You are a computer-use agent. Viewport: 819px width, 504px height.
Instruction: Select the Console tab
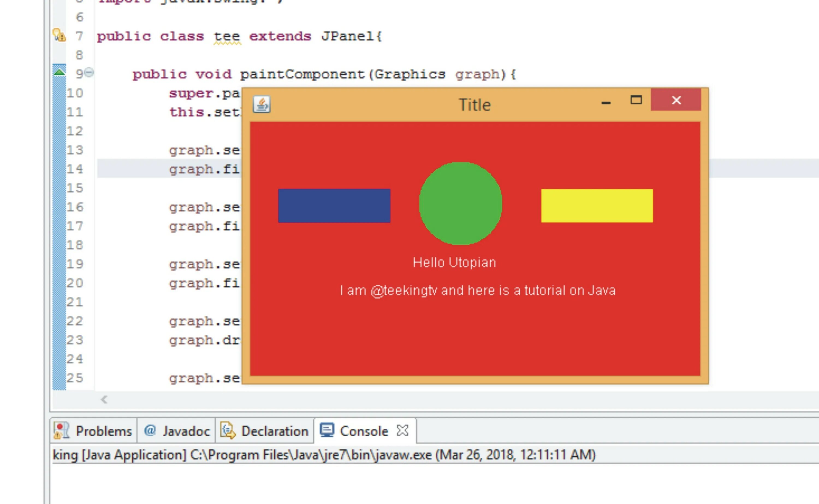pos(364,431)
